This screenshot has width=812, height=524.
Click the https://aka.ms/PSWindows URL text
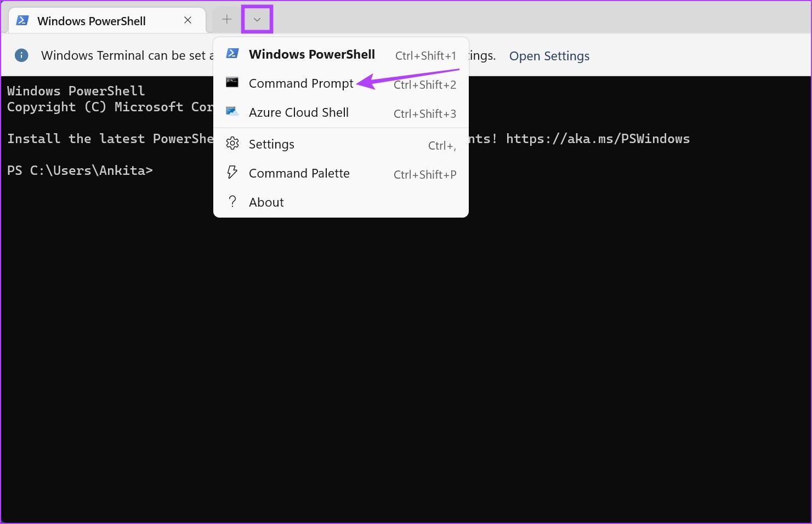[598, 139]
